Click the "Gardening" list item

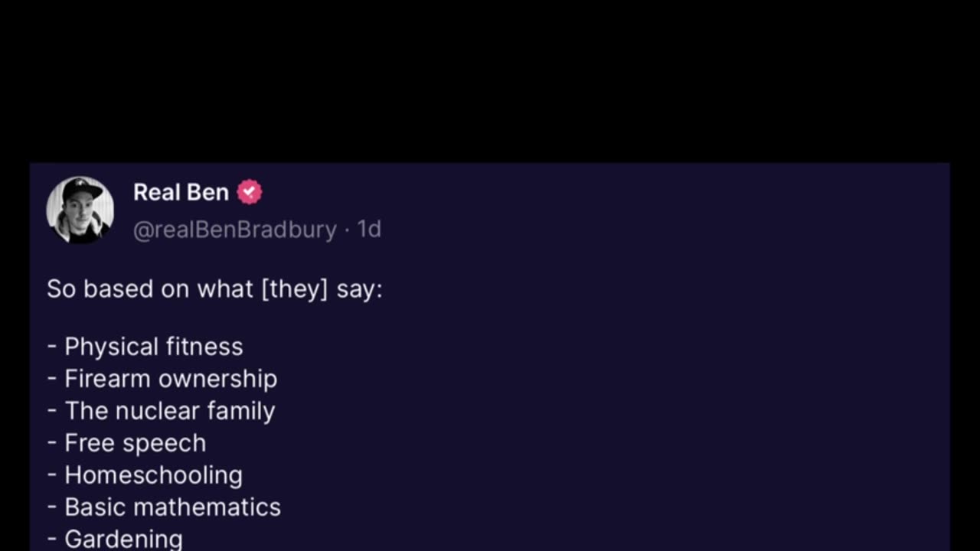click(115, 539)
